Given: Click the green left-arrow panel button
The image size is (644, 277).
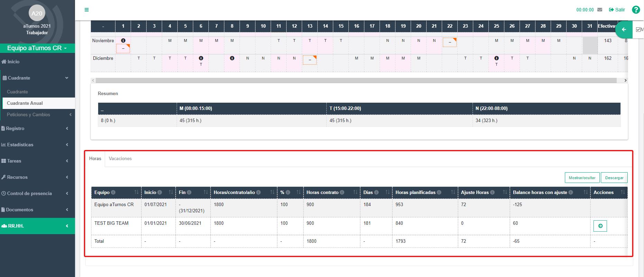Looking at the screenshot, I should 624,30.
